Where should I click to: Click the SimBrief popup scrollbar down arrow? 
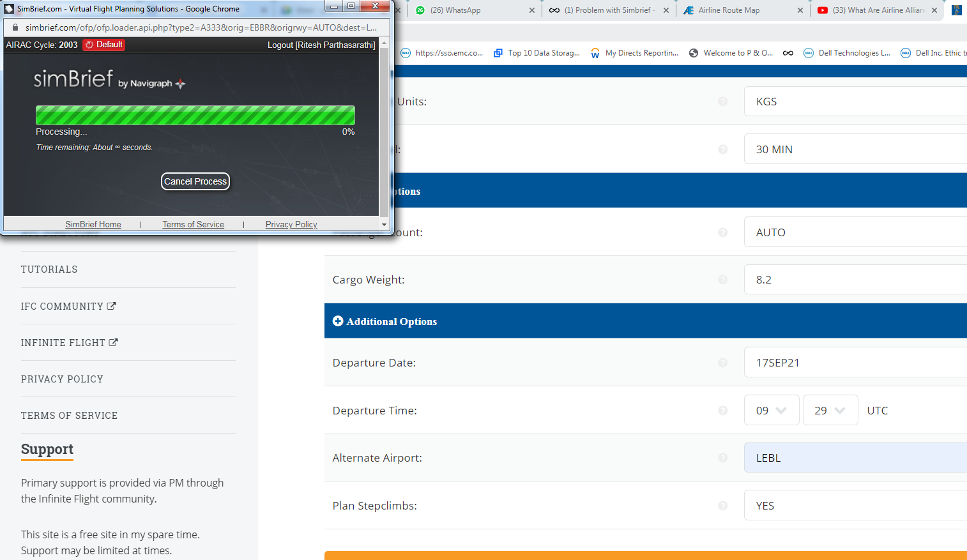coord(384,224)
